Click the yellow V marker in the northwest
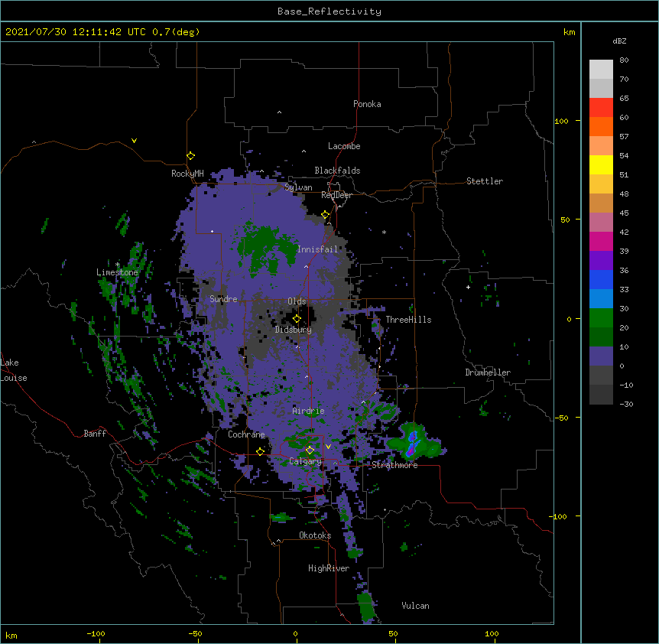Image resolution: width=659 pixels, height=644 pixels. [x=134, y=141]
